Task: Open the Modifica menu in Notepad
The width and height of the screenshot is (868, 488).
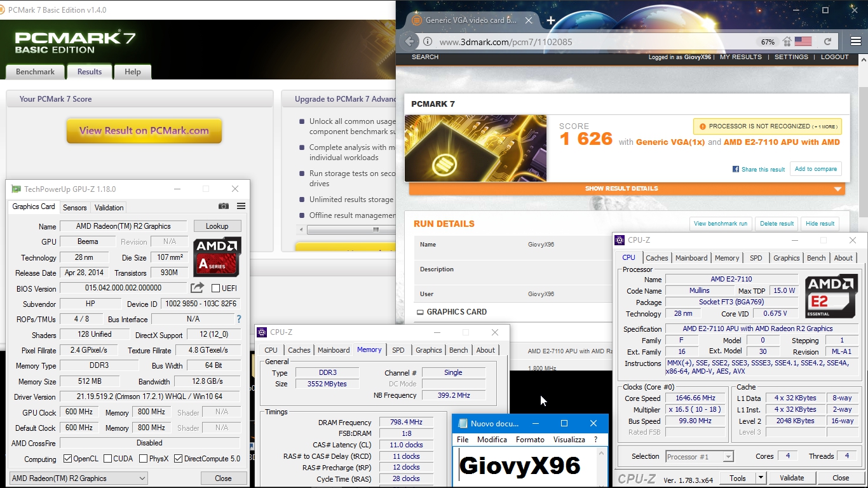Action: coord(492,440)
